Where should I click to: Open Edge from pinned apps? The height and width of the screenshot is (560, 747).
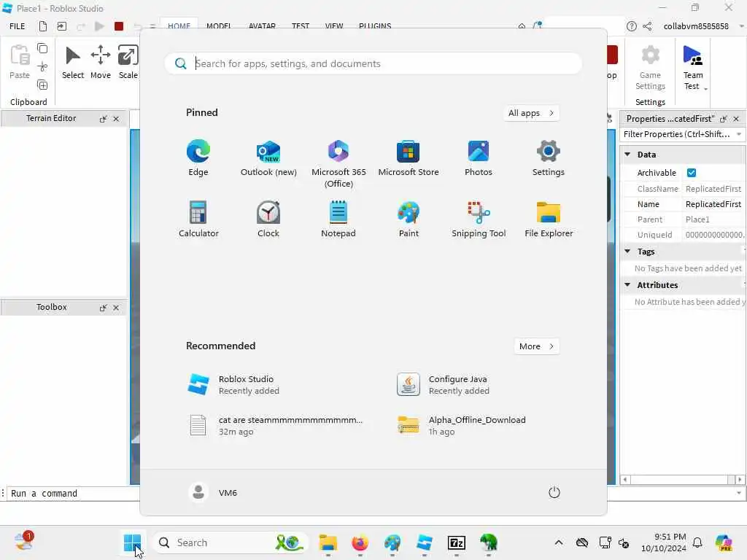pyautogui.click(x=198, y=158)
